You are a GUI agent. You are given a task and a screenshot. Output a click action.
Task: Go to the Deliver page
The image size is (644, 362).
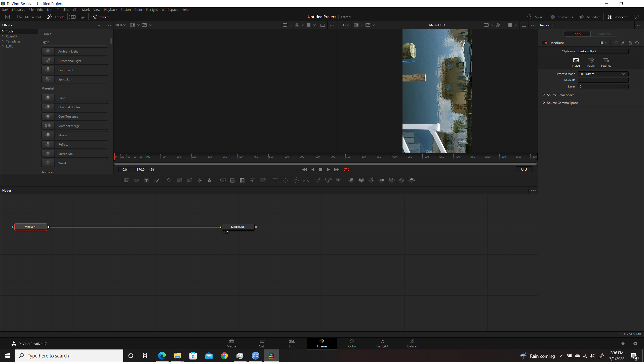point(412,343)
